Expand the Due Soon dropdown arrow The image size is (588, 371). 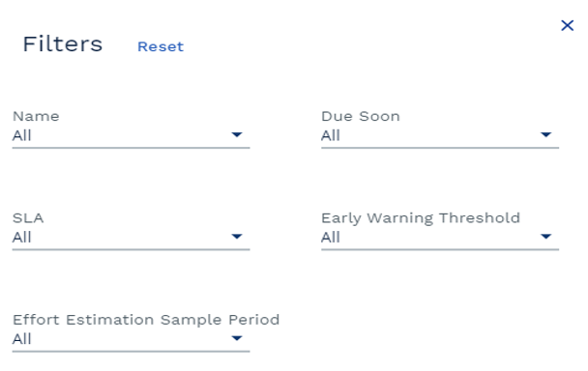pos(545,134)
